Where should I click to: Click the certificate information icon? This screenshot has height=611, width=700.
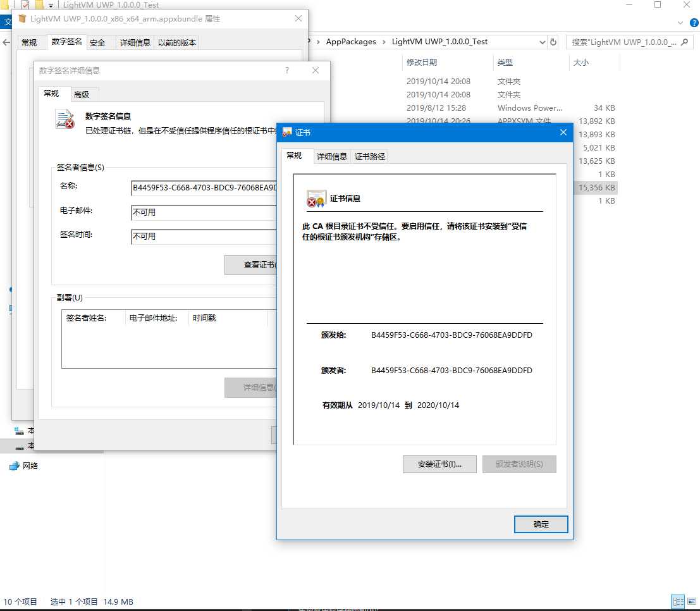[316, 199]
